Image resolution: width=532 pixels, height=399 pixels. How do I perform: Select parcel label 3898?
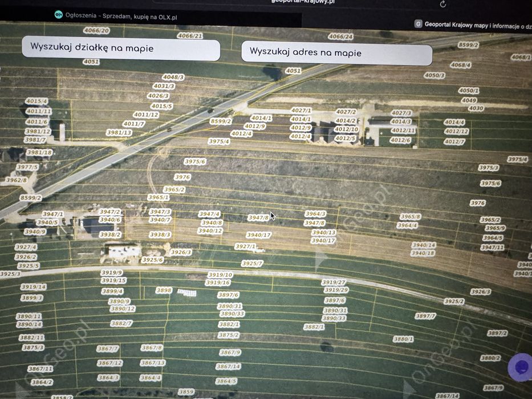pos(164,290)
